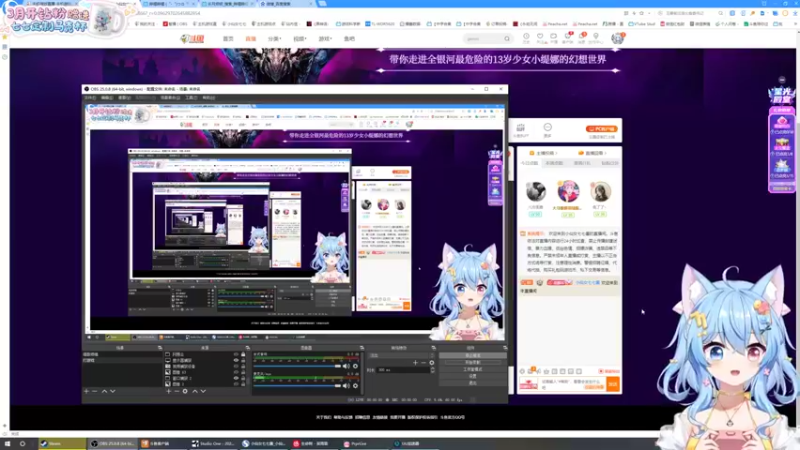Toggle visibility eye of 显示器捕获 source

236,360
